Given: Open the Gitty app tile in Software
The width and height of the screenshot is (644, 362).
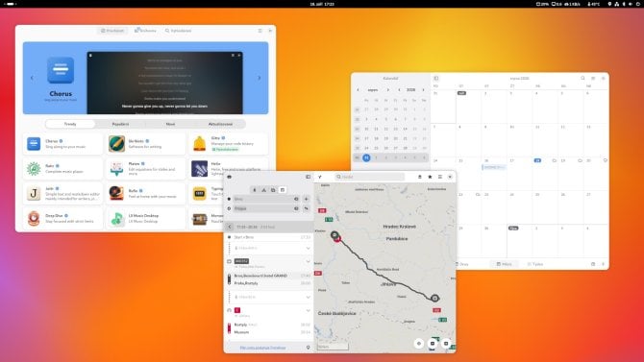Looking at the screenshot, I should (x=229, y=144).
